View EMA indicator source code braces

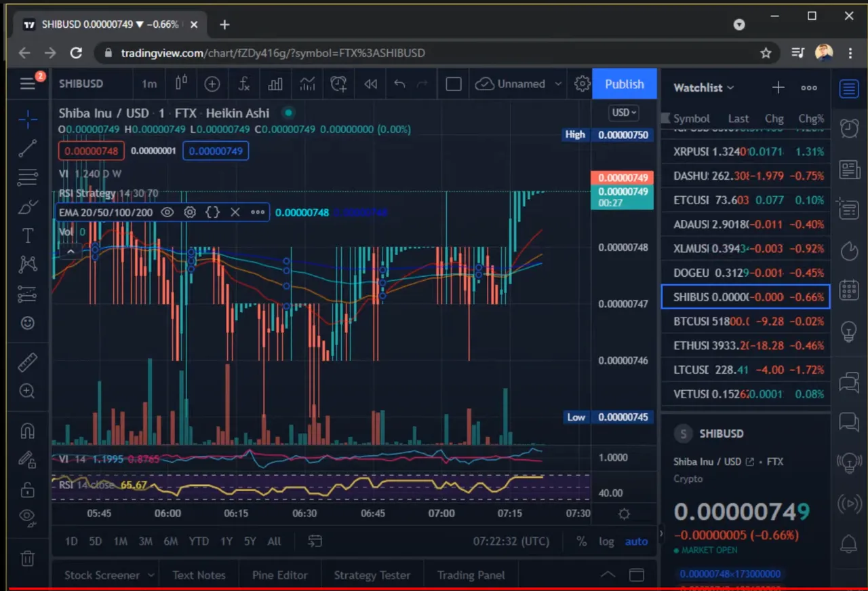click(212, 212)
